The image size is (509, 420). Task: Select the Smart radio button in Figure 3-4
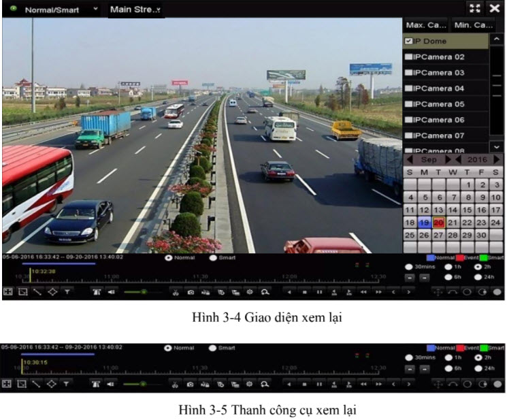[213, 259]
